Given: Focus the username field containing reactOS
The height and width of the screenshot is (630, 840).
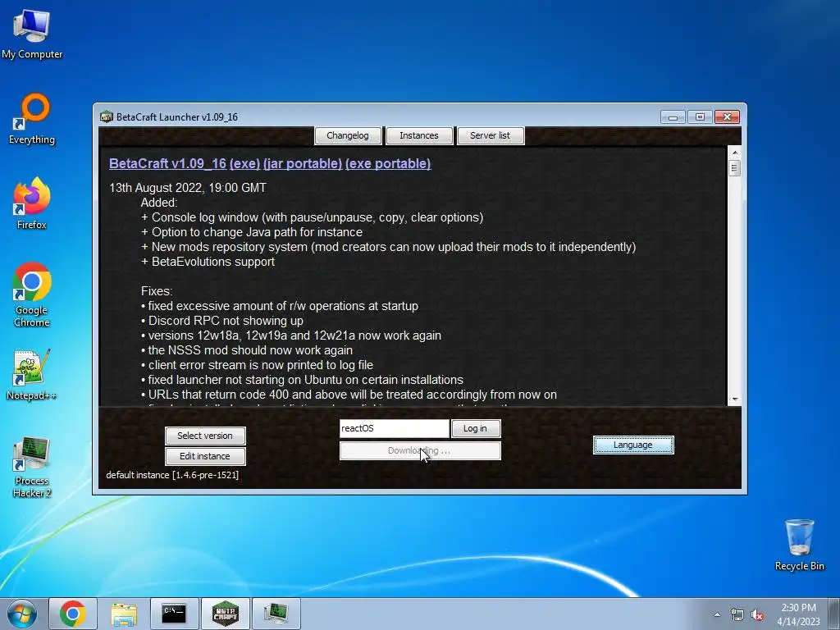Looking at the screenshot, I should (395, 428).
